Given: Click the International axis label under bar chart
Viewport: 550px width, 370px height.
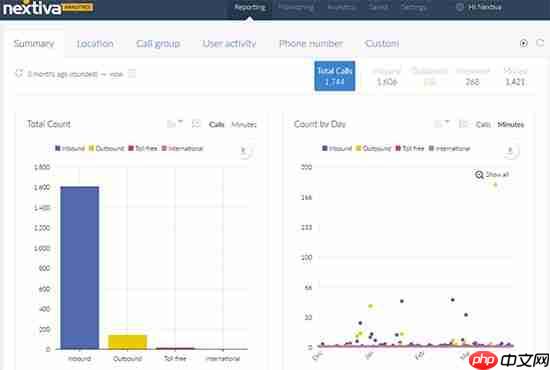Looking at the screenshot, I should point(223,358).
